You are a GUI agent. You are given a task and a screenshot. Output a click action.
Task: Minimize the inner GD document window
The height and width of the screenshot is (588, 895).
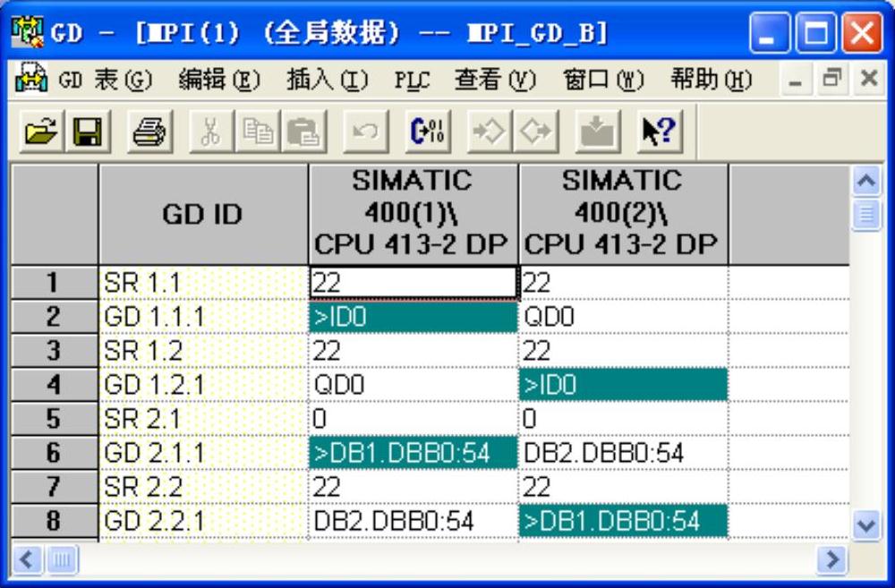tap(795, 78)
